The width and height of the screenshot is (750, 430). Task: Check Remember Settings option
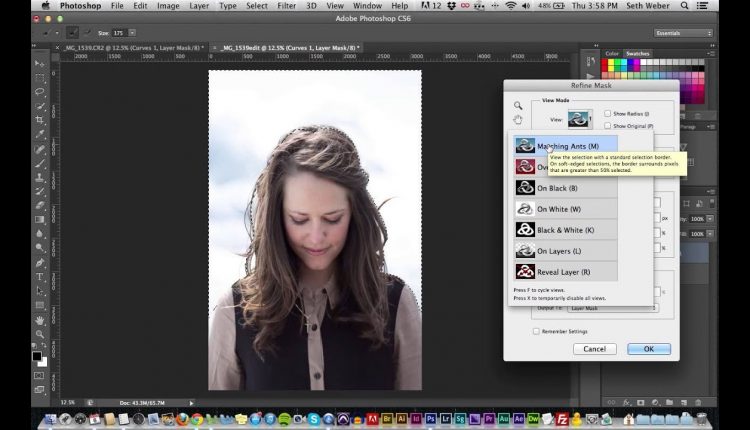tap(536, 331)
